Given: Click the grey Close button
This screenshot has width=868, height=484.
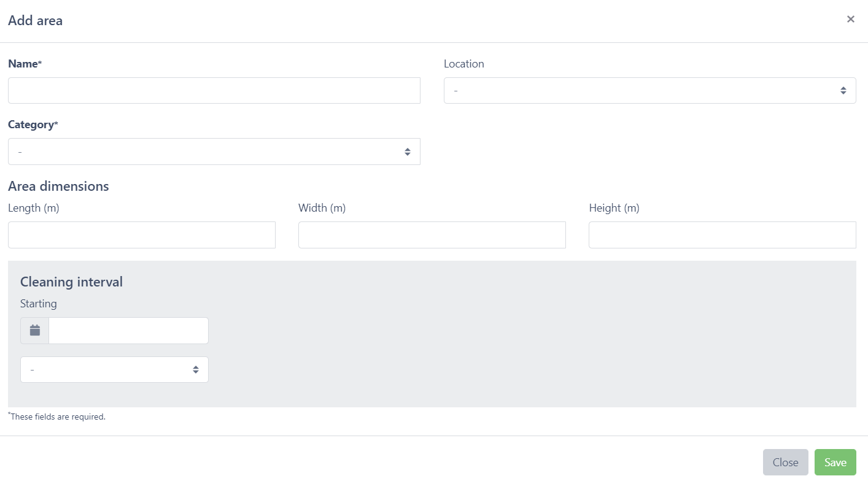Looking at the screenshot, I should click(785, 463).
